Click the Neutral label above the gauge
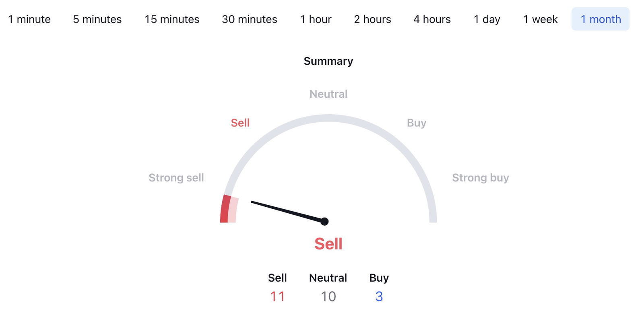Screen dimensions: 644x319 point(328,94)
